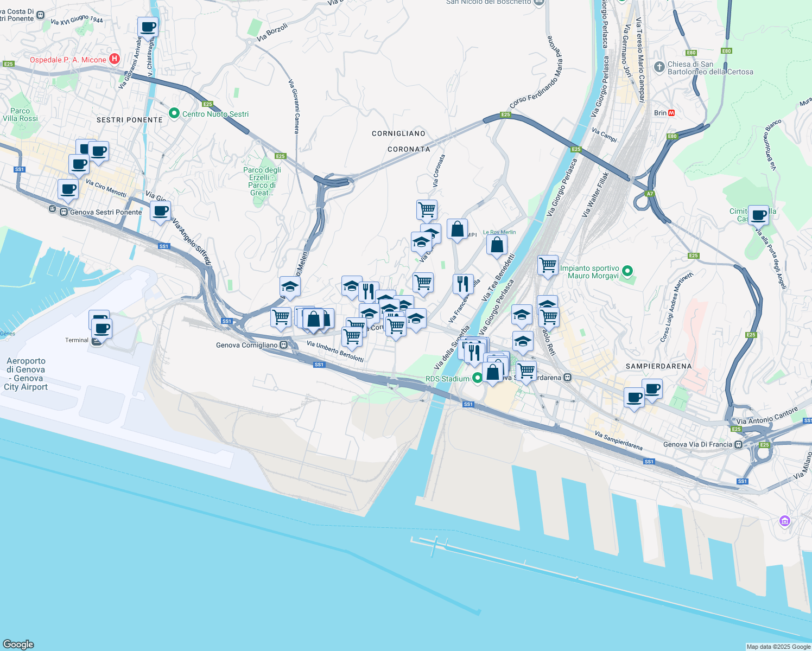Click the shopping bag marker by CAMPI label
Image resolution: width=812 pixels, height=651 pixels.
coord(458,229)
